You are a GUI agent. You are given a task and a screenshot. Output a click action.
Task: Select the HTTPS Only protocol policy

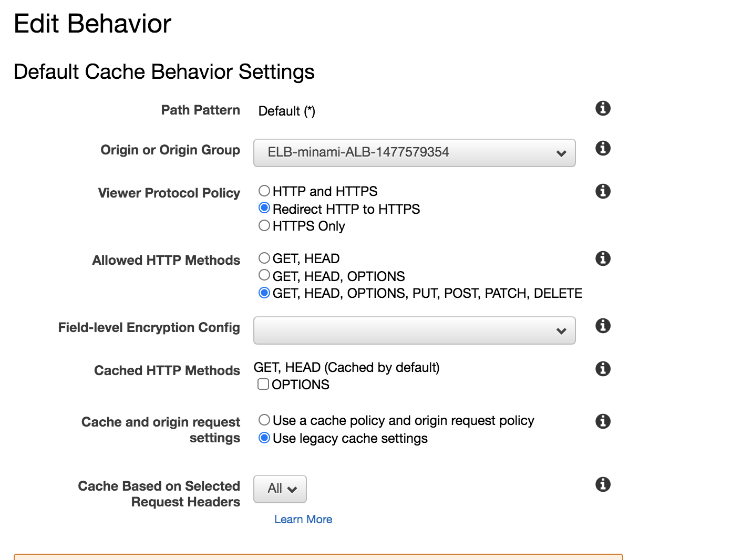pyautogui.click(x=264, y=225)
